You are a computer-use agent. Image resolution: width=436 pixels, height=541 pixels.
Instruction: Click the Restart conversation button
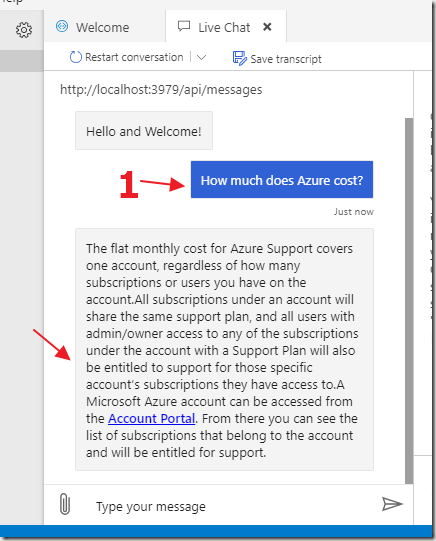[x=127, y=57]
